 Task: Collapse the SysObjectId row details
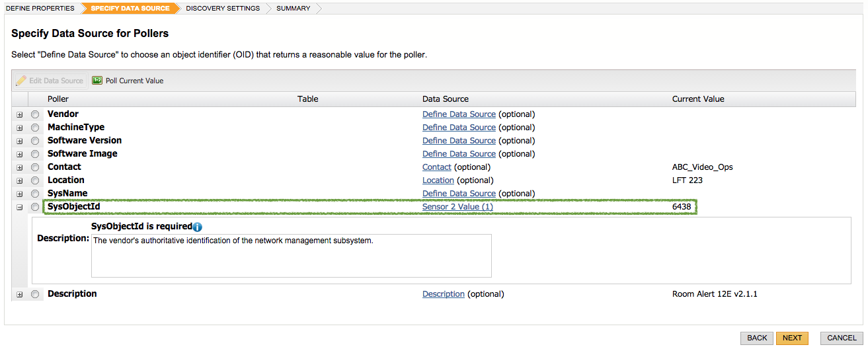tap(20, 207)
